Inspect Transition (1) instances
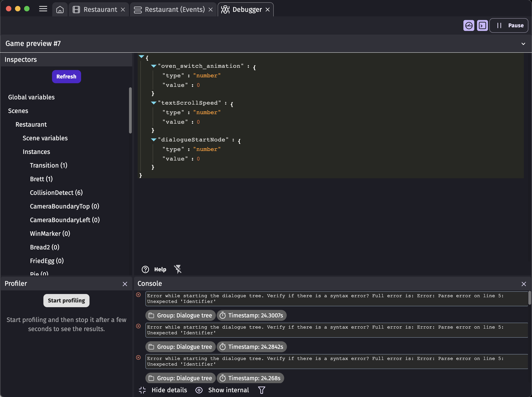Viewport: 532px width, 397px height. point(48,165)
